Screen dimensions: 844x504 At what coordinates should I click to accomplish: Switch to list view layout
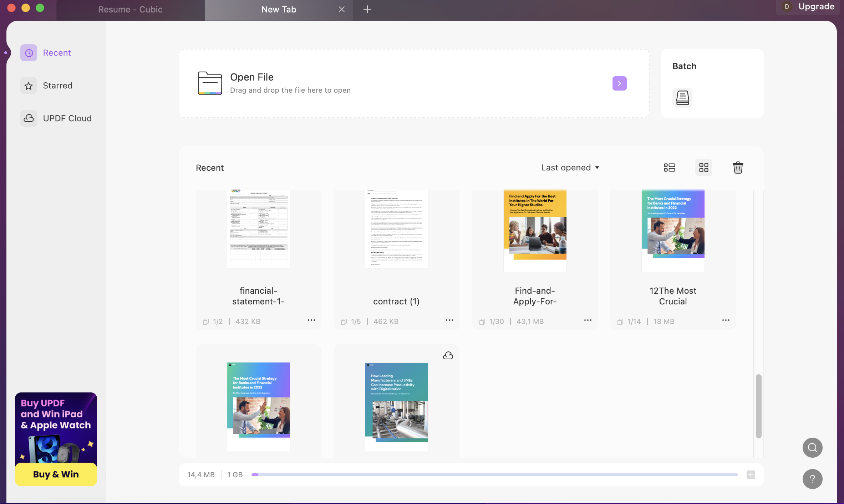[x=669, y=168]
